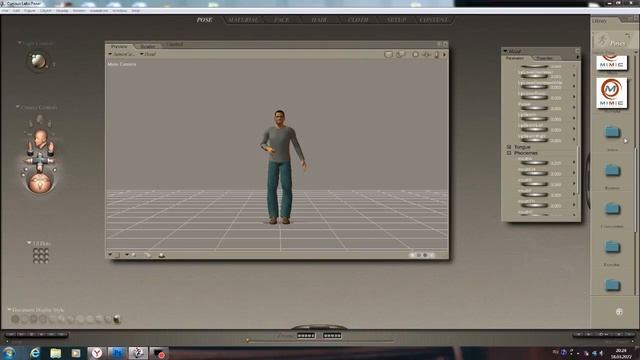Open the CONTENT room tab
Viewport: 640px width, 360px height.
tap(433, 20)
